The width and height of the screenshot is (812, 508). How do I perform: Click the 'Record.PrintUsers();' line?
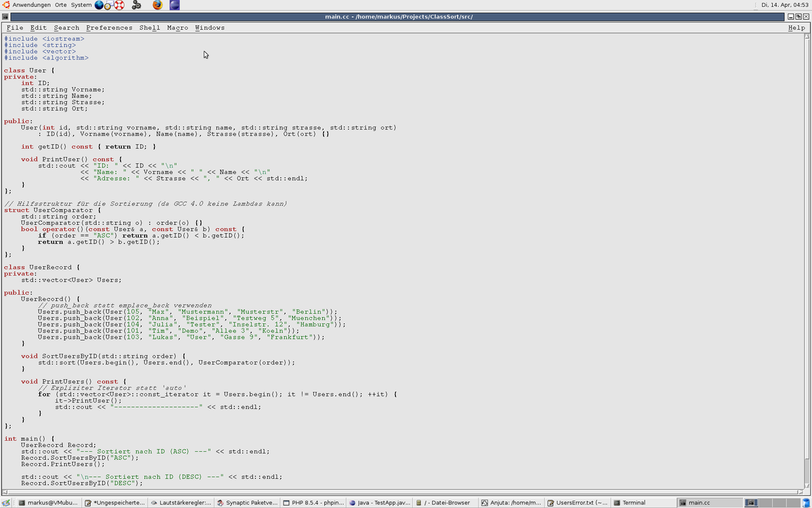tap(63, 464)
